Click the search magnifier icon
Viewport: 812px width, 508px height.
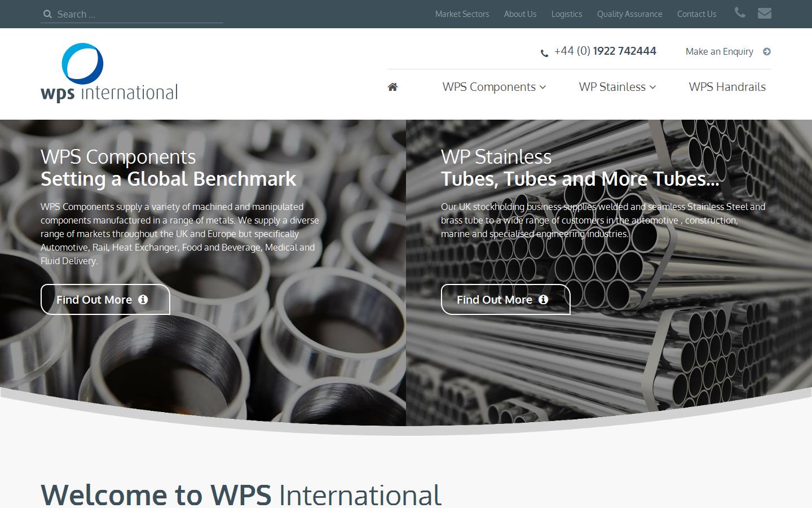click(x=48, y=14)
